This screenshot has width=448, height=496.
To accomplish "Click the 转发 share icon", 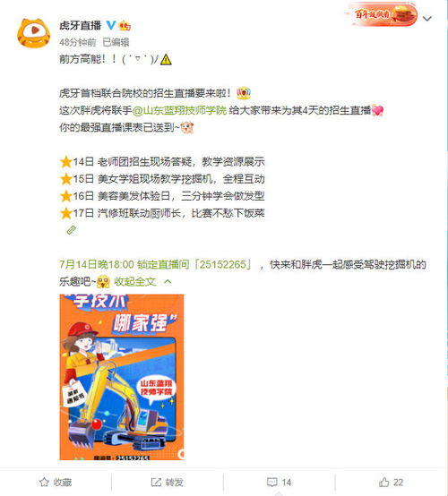I will click(156, 482).
